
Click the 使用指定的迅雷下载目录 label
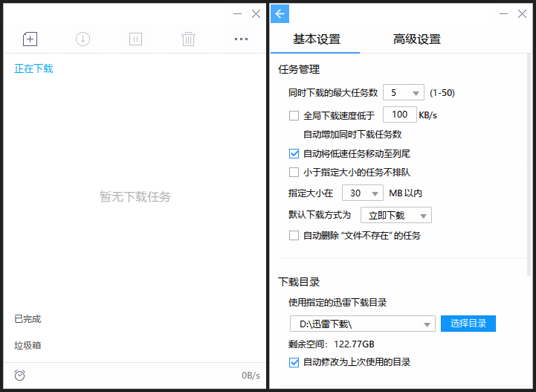[337, 303]
